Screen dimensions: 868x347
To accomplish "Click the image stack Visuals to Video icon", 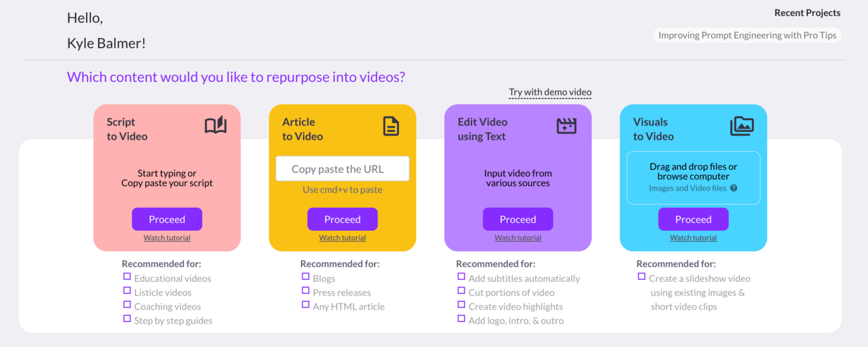I will [x=742, y=126].
